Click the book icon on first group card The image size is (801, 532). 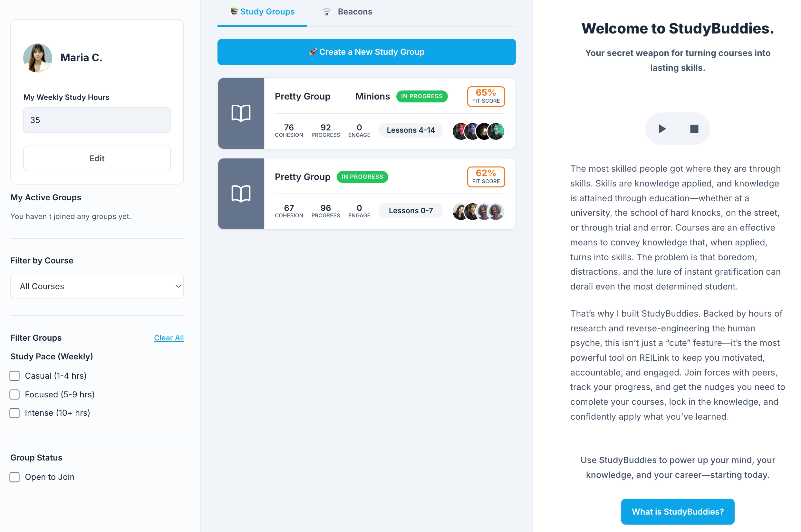241,113
